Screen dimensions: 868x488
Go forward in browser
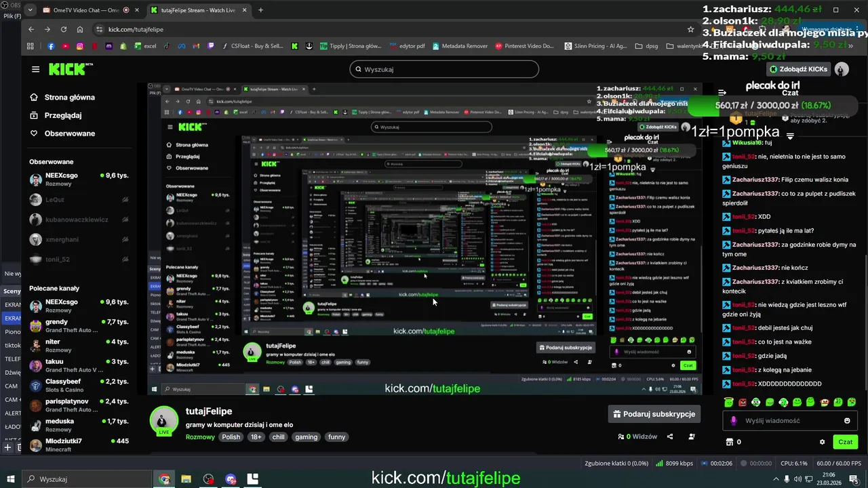(x=47, y=29)
